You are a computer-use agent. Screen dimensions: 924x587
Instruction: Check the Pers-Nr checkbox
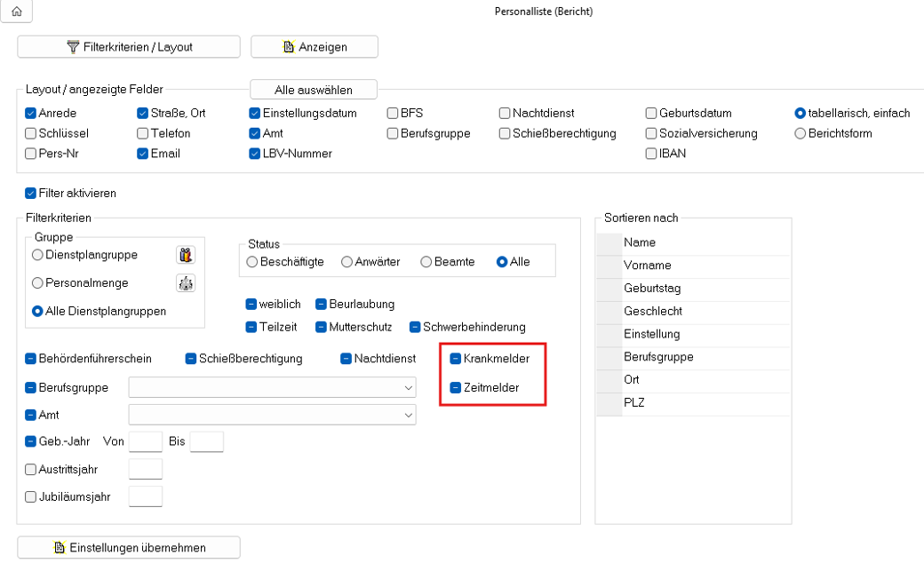(30, 154)
